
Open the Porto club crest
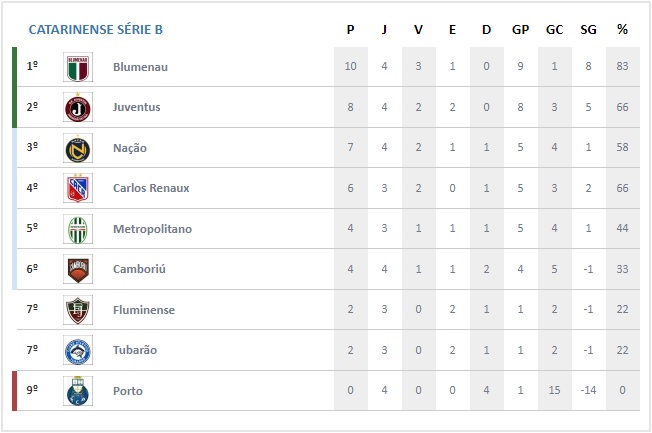point(78,391)
